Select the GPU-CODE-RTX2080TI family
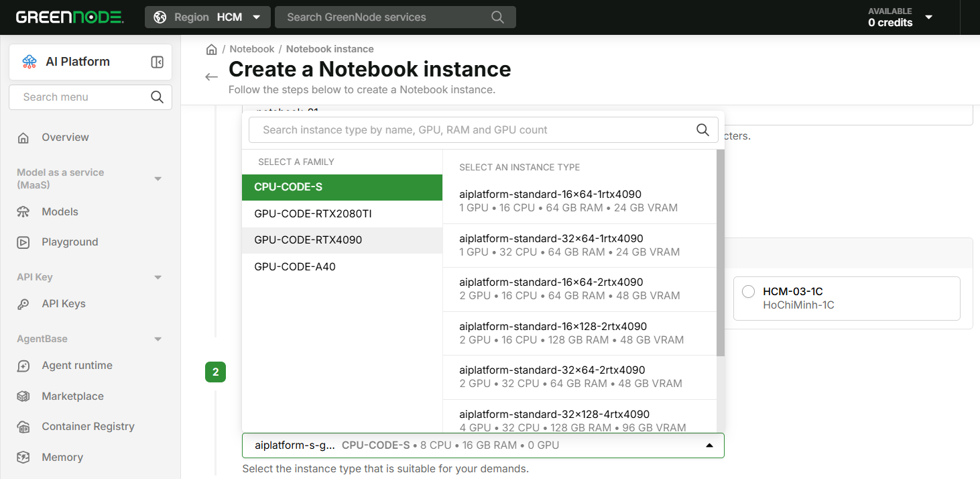The width and height of the screenshot is (980, 479). 342,214
